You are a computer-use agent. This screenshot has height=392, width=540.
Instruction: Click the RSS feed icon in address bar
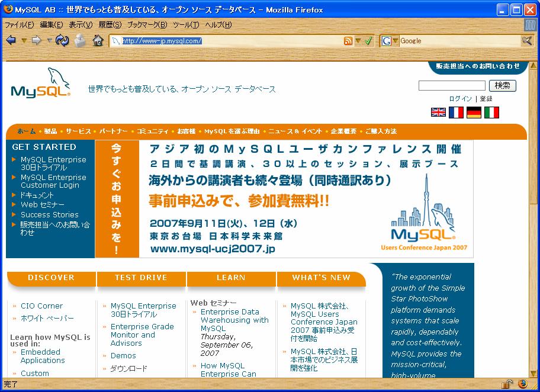[348, 41]
